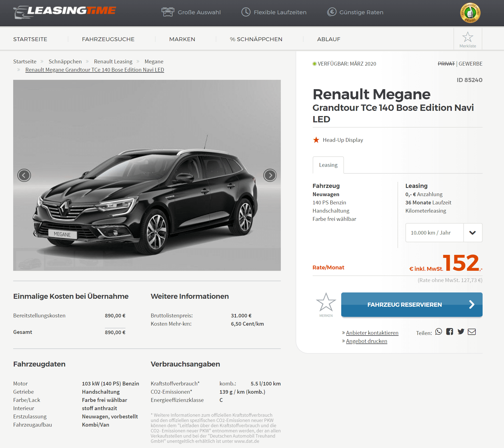Click the 0,- € Anzahlung text
The width and height of the screenshot is (504, 448).
(424, 194)
